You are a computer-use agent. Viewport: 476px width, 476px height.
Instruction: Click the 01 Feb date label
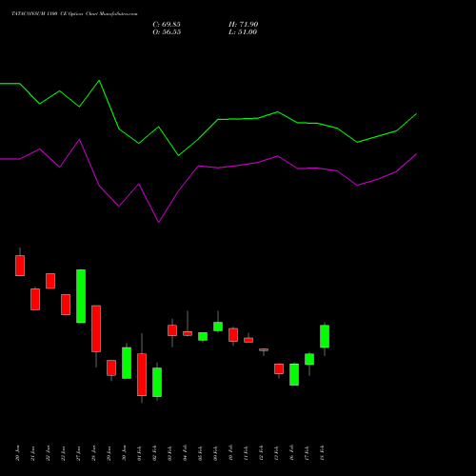(x=139, y=453)
